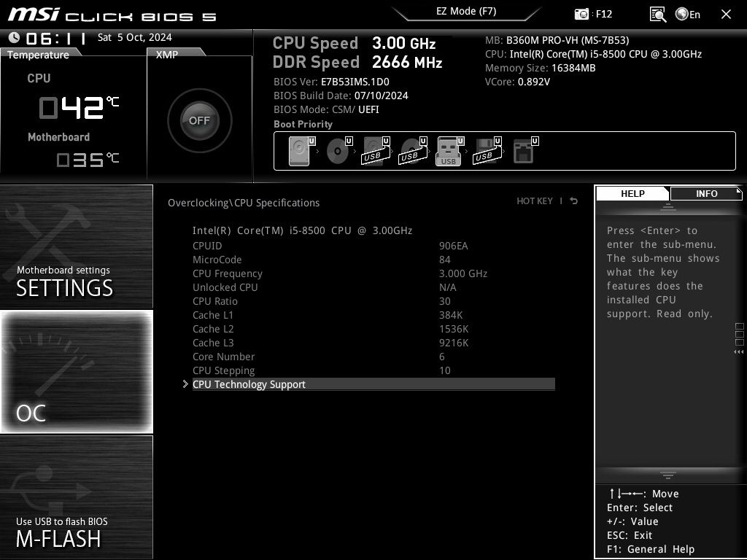The image size is (747, 560).
Task: Click the CPU temperature 42°C readout
Action: [79, 107]
